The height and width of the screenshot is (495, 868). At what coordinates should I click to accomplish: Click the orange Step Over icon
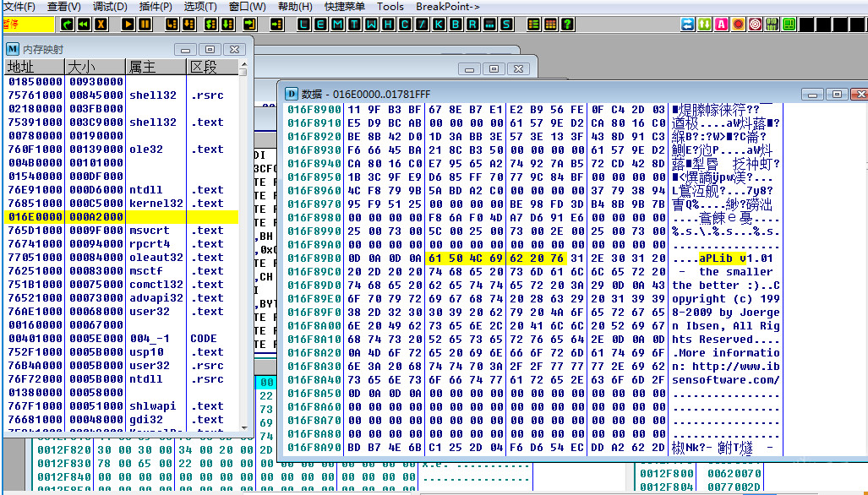coord(189,24)
